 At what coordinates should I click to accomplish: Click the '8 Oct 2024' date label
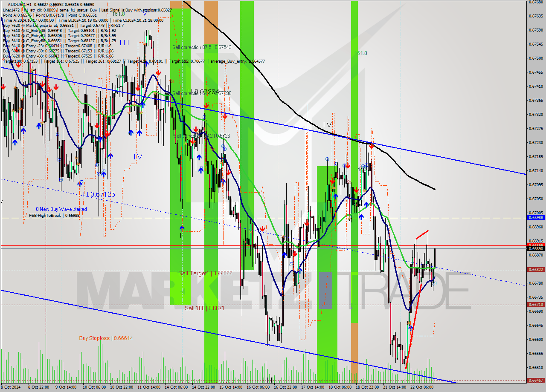pos(11,388)
